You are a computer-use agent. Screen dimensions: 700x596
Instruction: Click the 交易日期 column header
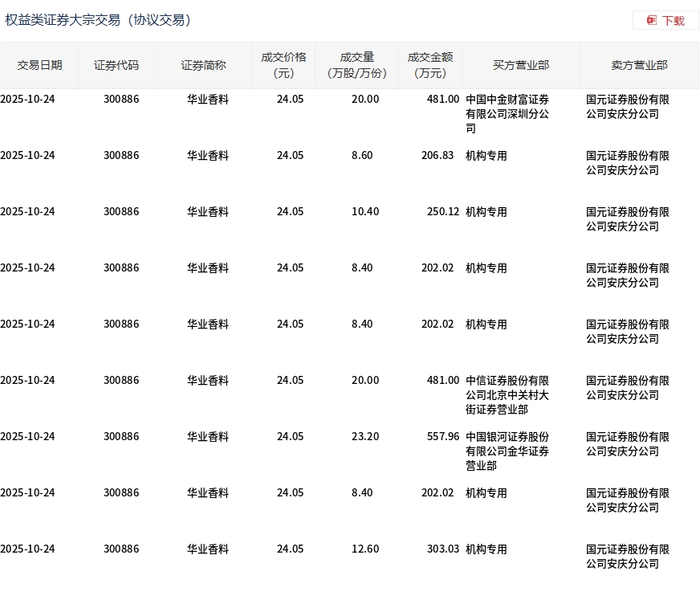click(x=39, y=65)
